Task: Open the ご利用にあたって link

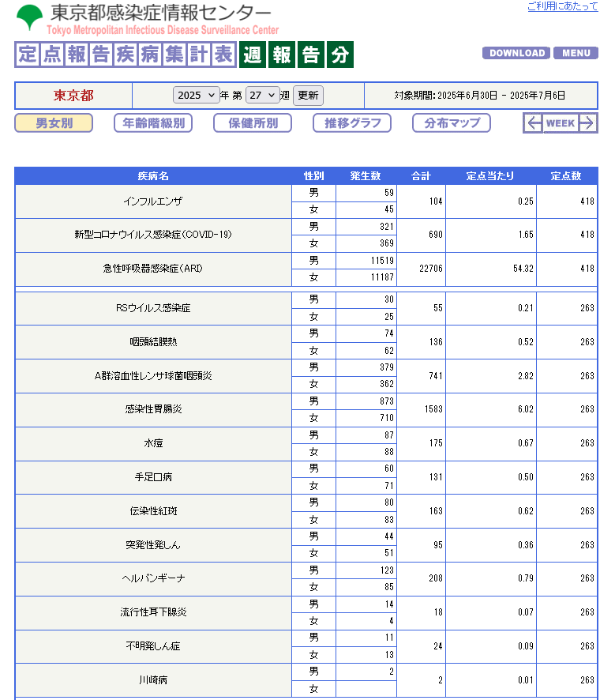Action: click(563, 6)
